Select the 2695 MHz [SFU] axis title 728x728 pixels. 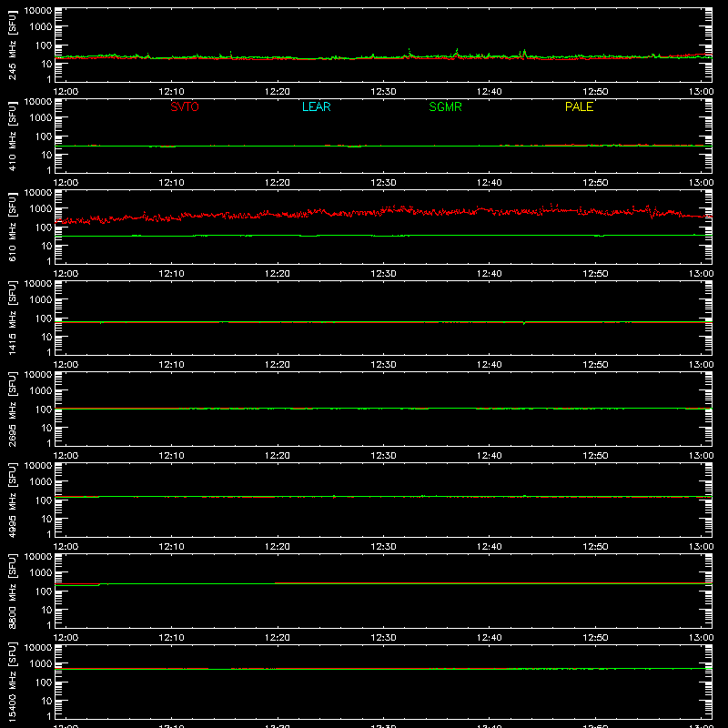[12, 409]
